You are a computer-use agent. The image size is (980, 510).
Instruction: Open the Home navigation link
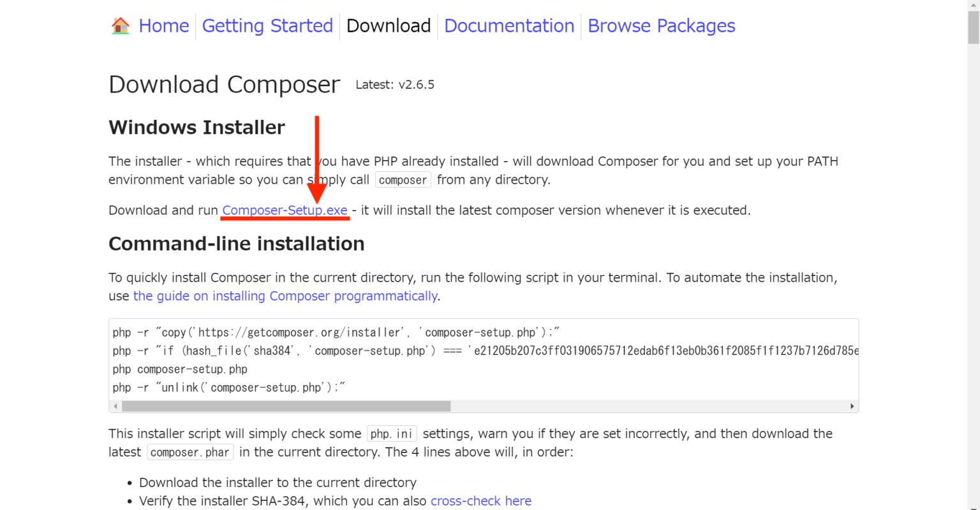[x=163, y=25]
